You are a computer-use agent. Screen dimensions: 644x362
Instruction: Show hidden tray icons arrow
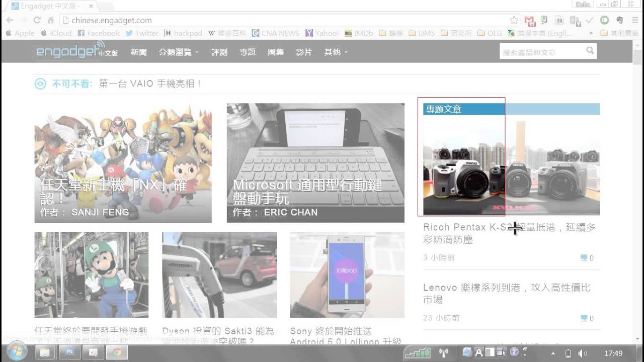[553, 353]
